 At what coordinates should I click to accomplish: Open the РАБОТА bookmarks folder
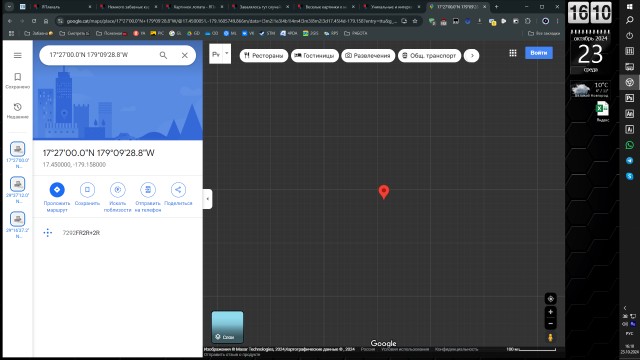(x=356, y=33)
